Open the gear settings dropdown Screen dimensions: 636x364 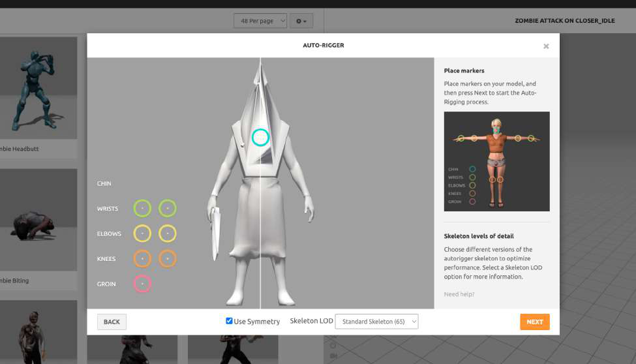301,21
